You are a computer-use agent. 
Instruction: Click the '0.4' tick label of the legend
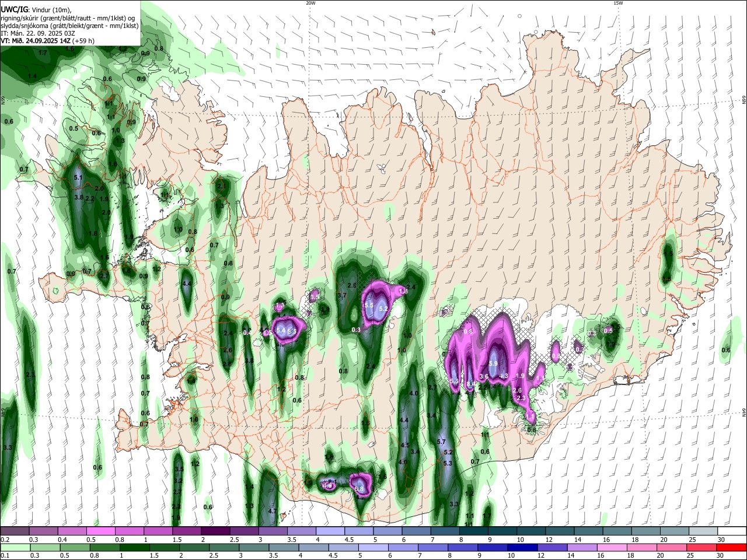62,540
